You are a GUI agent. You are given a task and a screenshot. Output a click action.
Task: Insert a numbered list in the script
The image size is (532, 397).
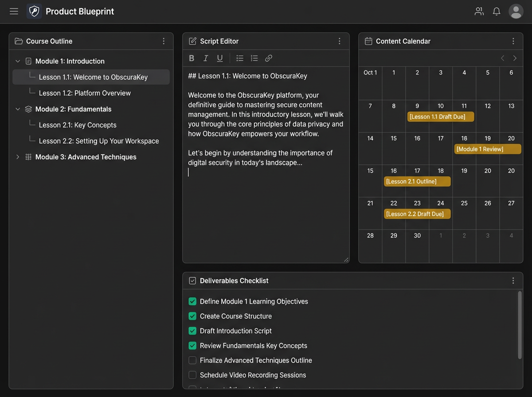[254, 58]
